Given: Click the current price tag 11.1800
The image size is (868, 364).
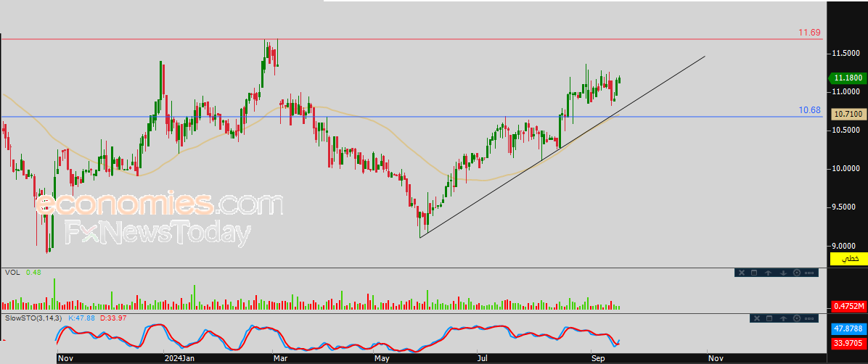Looking at the screenshot, I should (847, 78).
